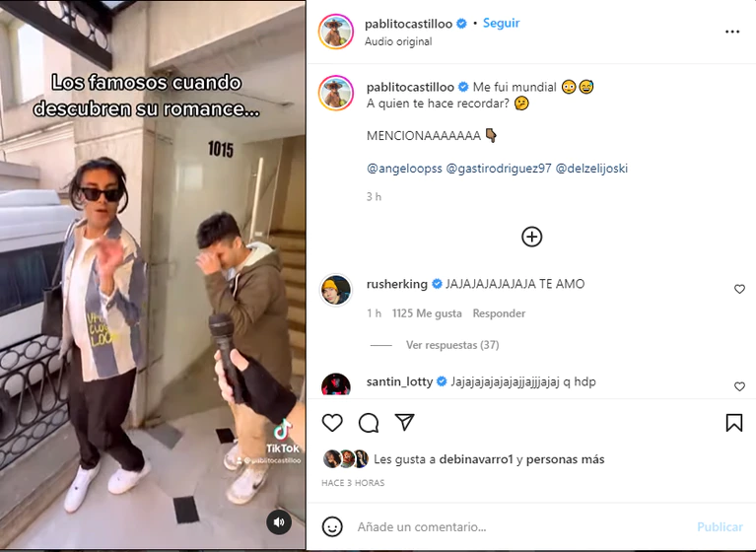Image resolution: width=756 pixels, height=552 pixels.
Task: Like the post with the heart icon
Action: point(332,423)
